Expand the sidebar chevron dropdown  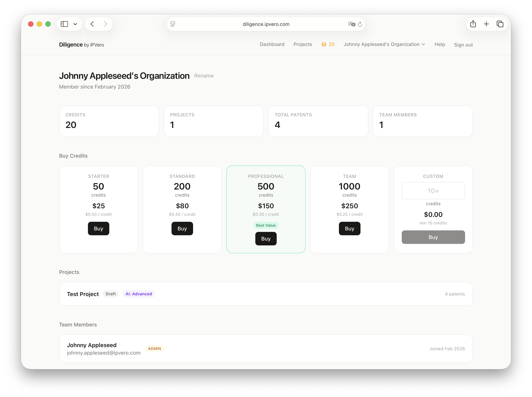tap(75, 24)
